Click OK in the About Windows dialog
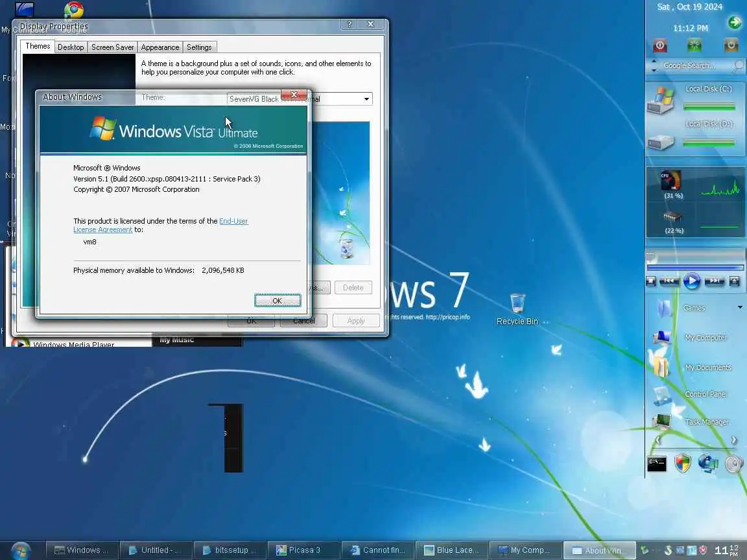This screenshot has width=747, height=560. point(278,301)
